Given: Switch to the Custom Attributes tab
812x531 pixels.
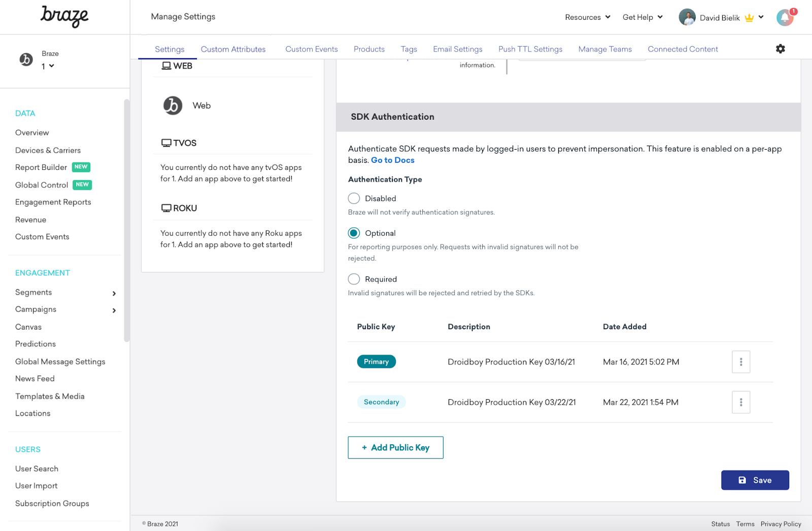Looking at the screenshot, I should click(233, 49).
